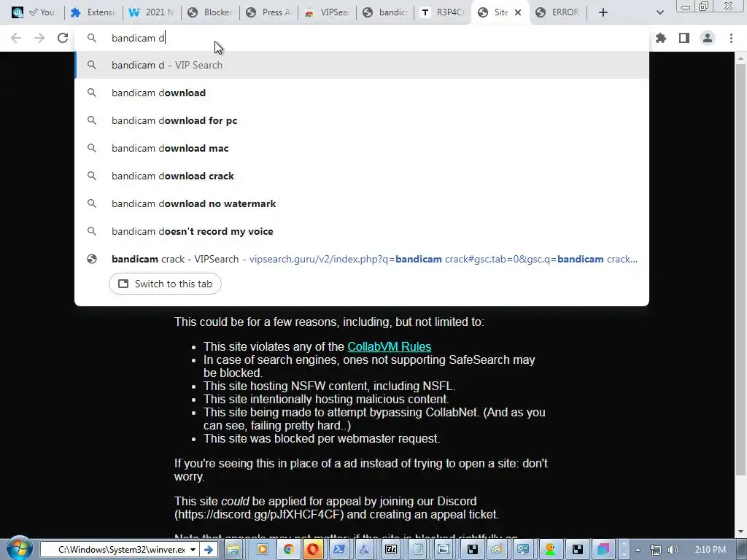
Task: Launch the media player taskbar icon
Action: (x=262, y=550)
